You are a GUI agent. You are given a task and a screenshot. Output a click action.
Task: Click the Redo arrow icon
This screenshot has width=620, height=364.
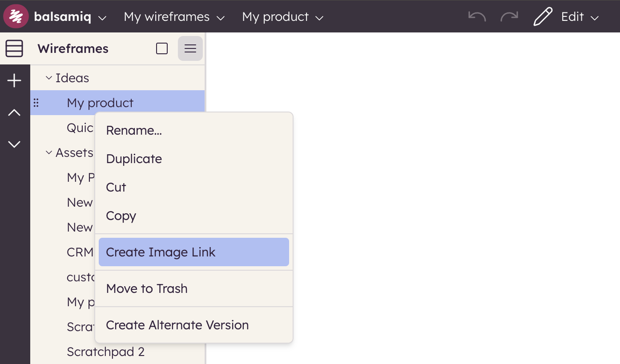[x=509, y=17]
